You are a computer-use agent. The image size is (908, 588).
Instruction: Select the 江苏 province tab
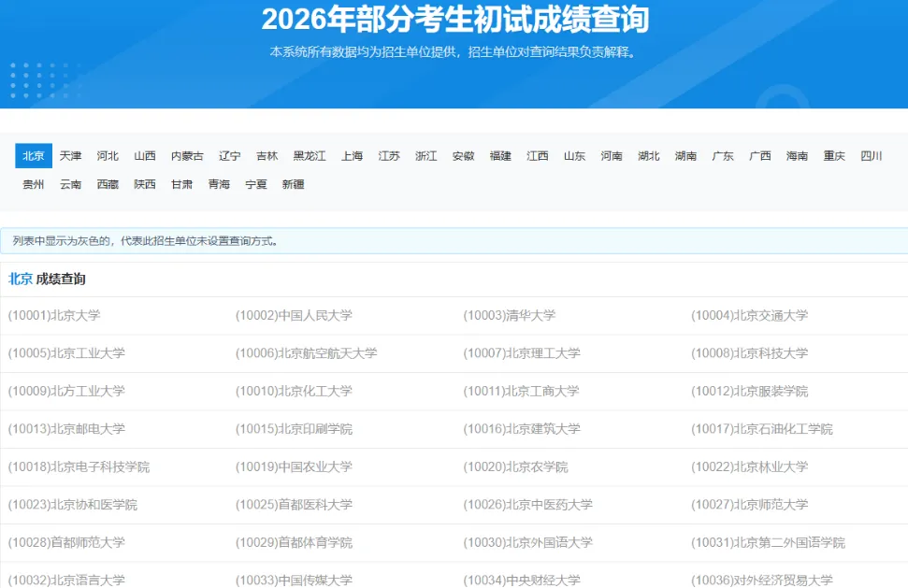(389, 156)
